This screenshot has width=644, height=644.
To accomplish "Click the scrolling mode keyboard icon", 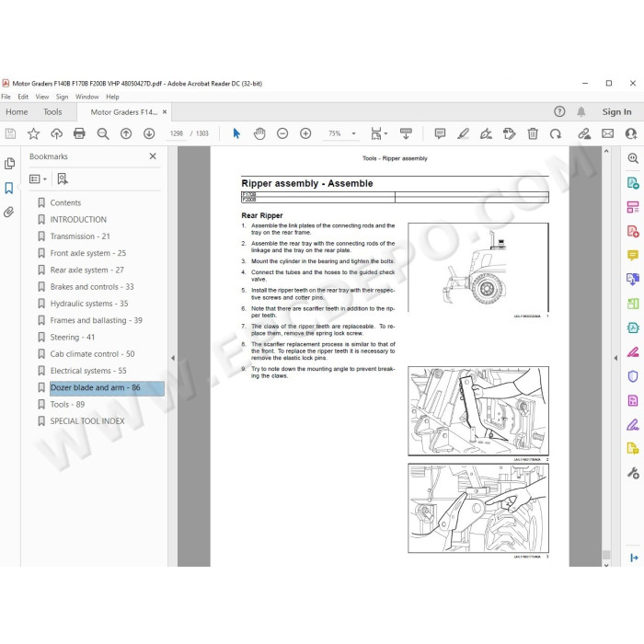I will (406, 133).
